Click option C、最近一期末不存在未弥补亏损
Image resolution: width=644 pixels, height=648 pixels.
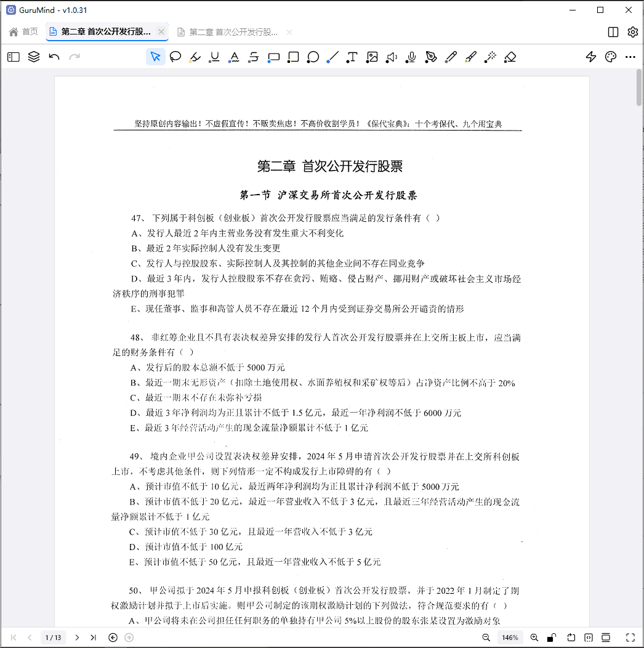click(x=196, y=397)
